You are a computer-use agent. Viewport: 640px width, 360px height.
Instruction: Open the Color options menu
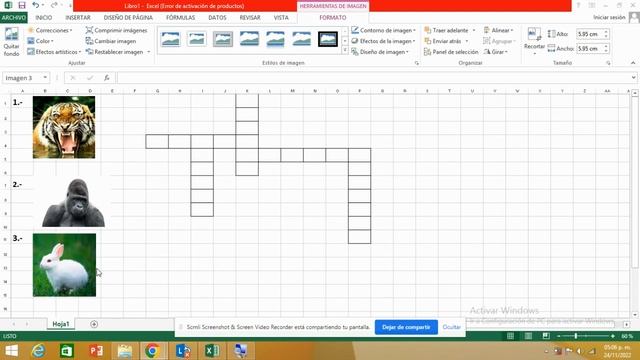40,41
